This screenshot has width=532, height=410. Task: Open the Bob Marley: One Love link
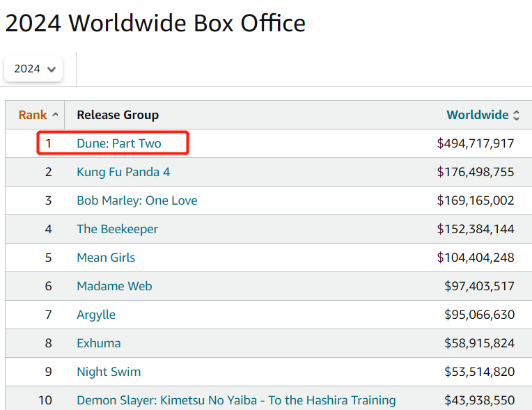coord(137,200)
